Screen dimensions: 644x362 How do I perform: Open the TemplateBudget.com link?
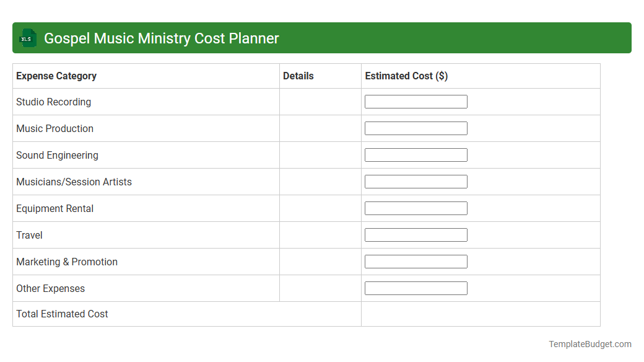coord(591,343)
